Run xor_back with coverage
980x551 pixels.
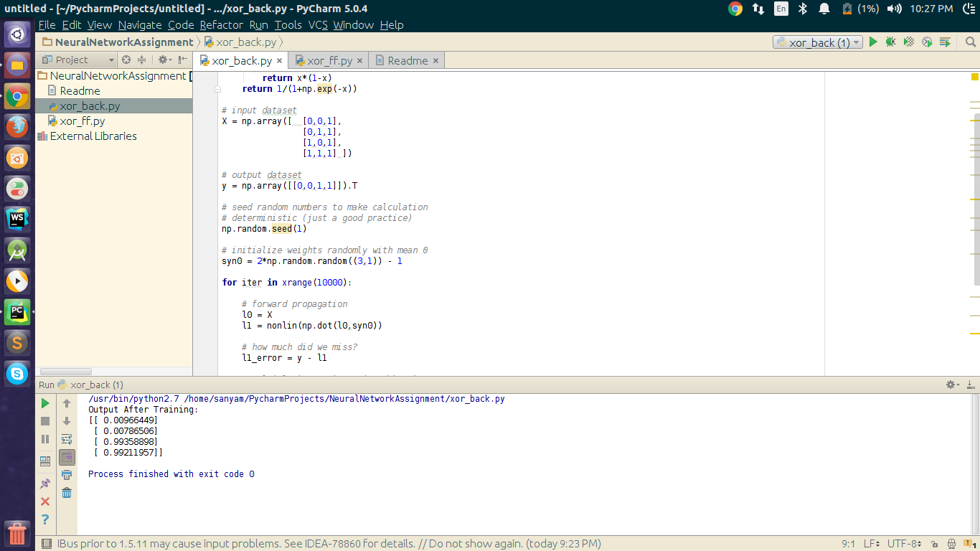[909, 42]
